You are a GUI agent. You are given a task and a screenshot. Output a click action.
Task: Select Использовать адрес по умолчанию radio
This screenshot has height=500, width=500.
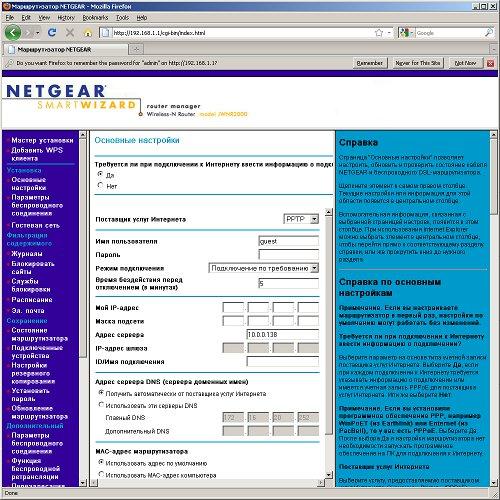[101, 463]
